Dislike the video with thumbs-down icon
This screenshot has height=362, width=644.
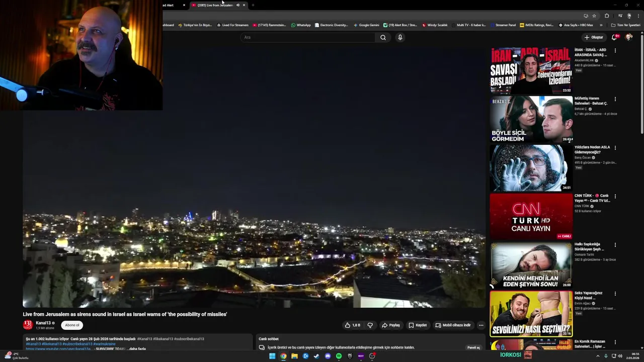pyautogui.click(x=370, y=325)
